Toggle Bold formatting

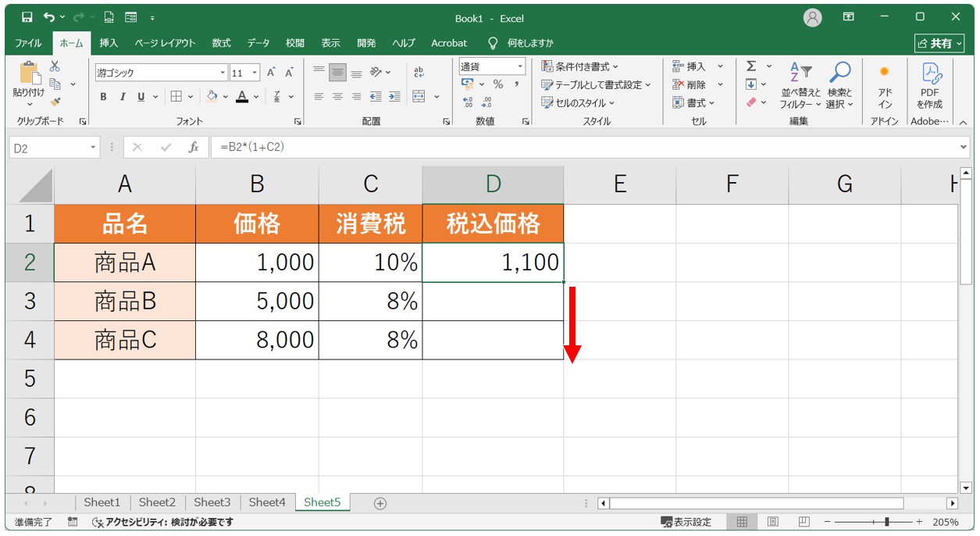(103, 97)
